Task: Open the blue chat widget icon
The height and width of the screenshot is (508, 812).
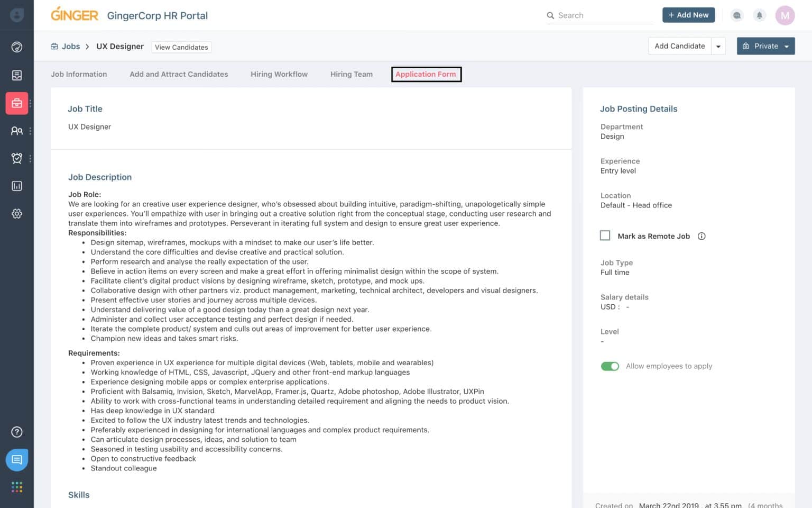Action: (17, 459)
